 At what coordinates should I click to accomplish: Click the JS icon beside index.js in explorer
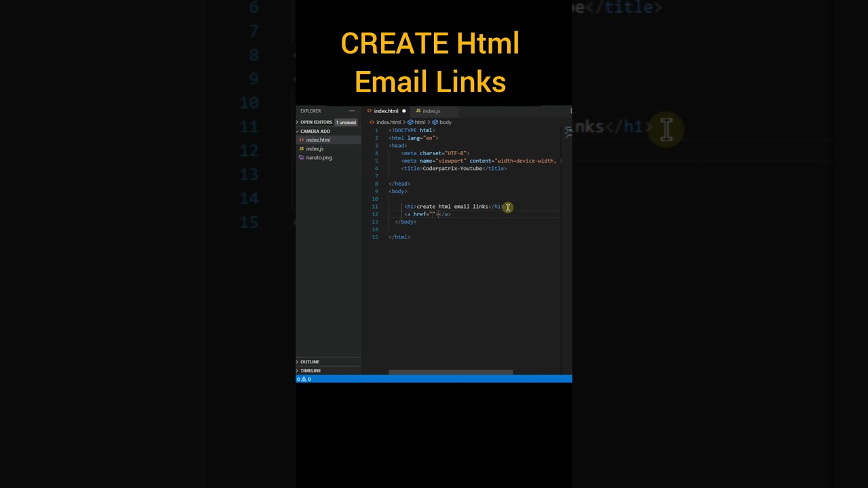pyautogui.click(x=301, y=148)
